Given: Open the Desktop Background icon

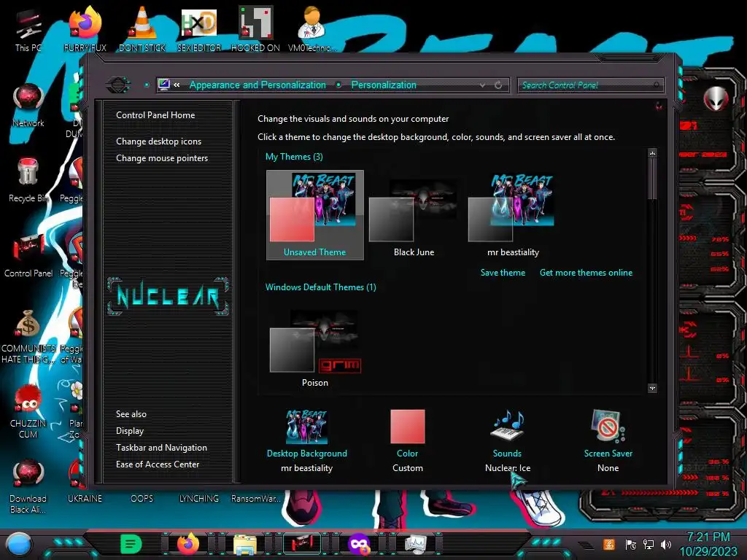Looking at the screenshot, I should pos(307,426).
